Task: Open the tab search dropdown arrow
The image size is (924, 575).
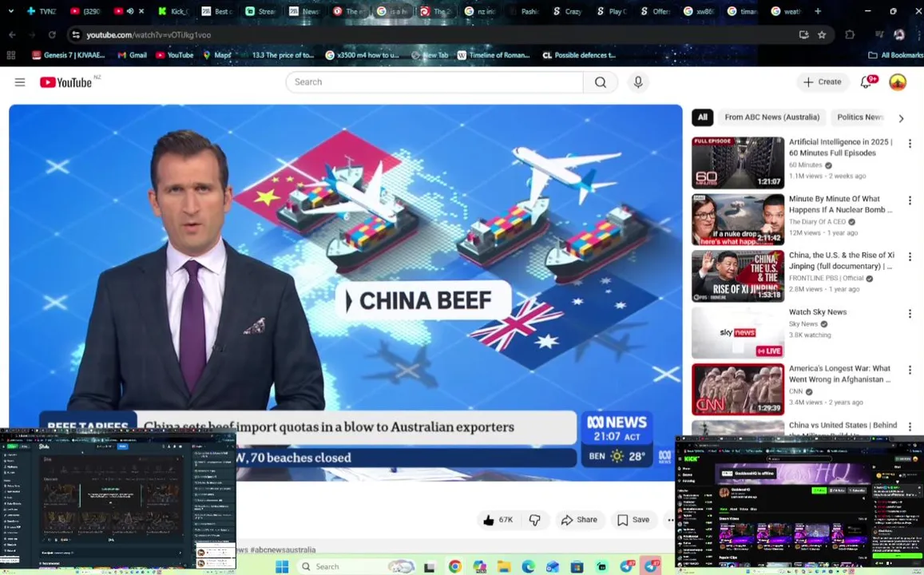Action: tap(10, 11)
